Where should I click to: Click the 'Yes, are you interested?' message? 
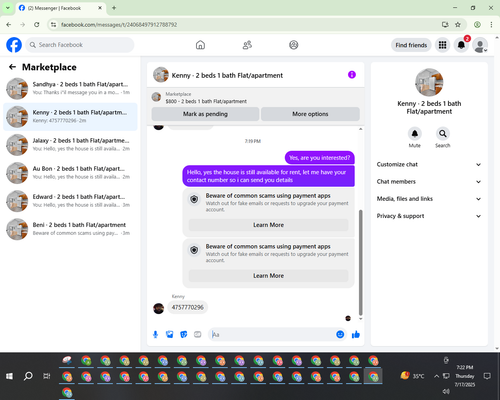pos(320,158)
